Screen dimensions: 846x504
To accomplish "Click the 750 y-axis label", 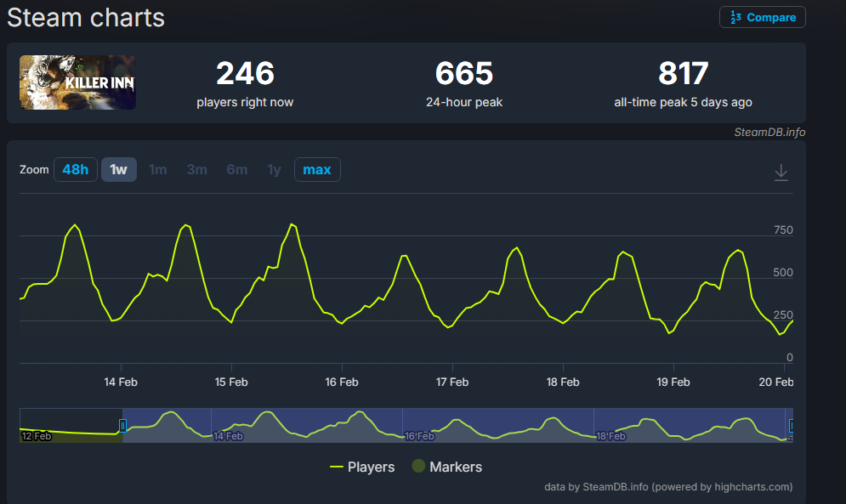I will coord(783,229).
